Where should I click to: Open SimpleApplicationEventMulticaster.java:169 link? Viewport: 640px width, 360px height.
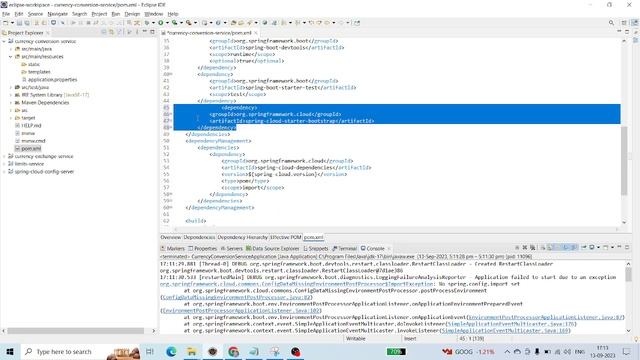(505, 331)
